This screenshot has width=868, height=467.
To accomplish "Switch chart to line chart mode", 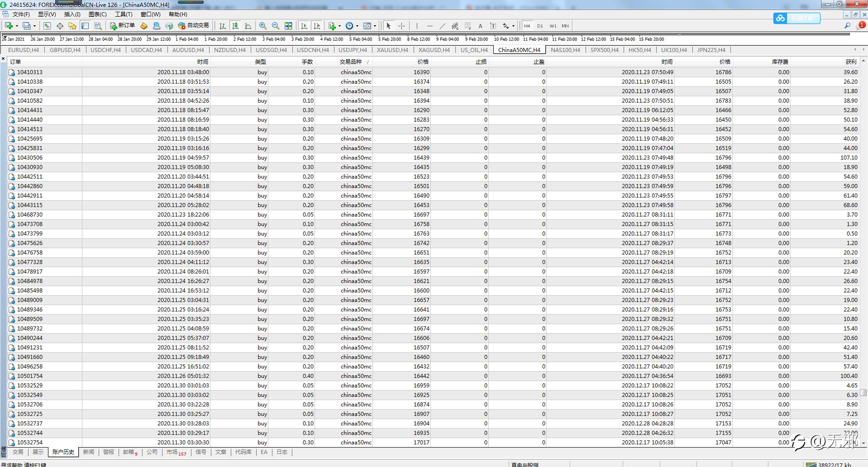I will point(248,26).
